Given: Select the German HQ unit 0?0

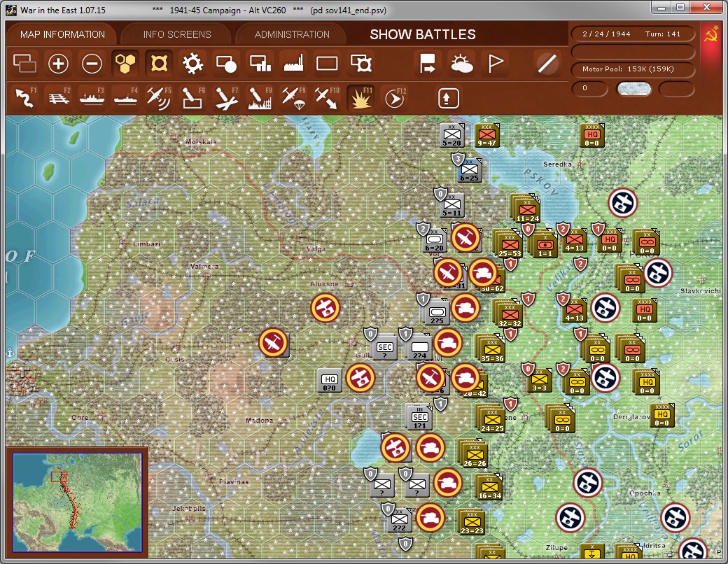Looking at the screenshot, I should pos(330,381).
